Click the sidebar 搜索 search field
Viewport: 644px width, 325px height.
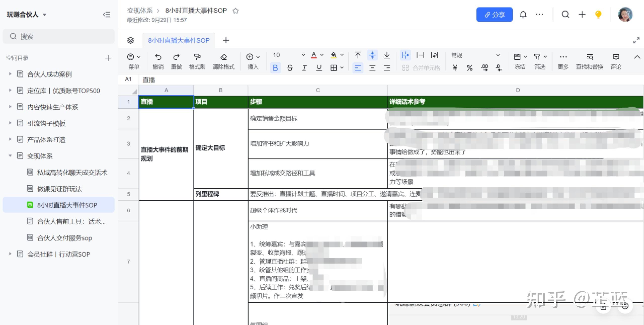click(x=58, y=36)
